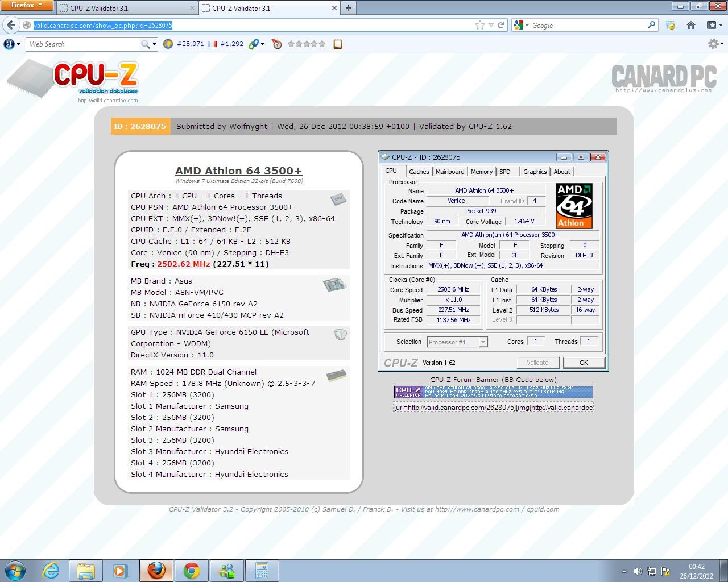The image size is (728, 582).
Task: Click the motherboard icon in MB section
Action: pos(335,285)
